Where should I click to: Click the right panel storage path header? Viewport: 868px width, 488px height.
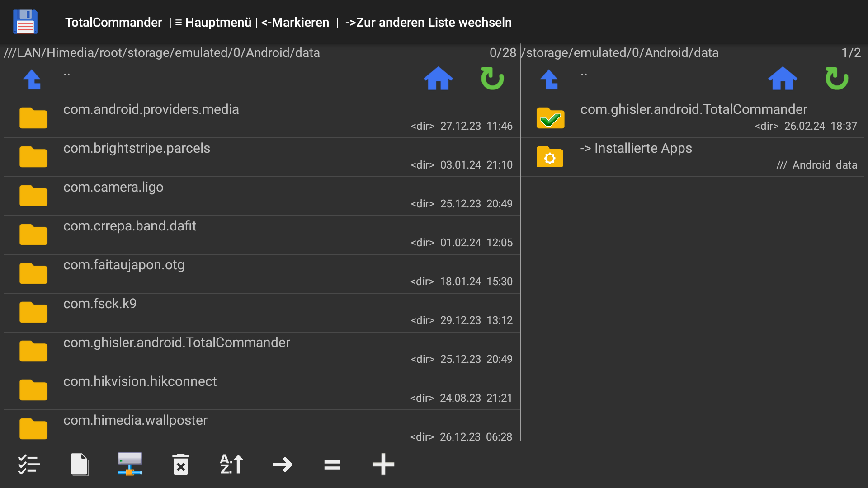(620, 53)
